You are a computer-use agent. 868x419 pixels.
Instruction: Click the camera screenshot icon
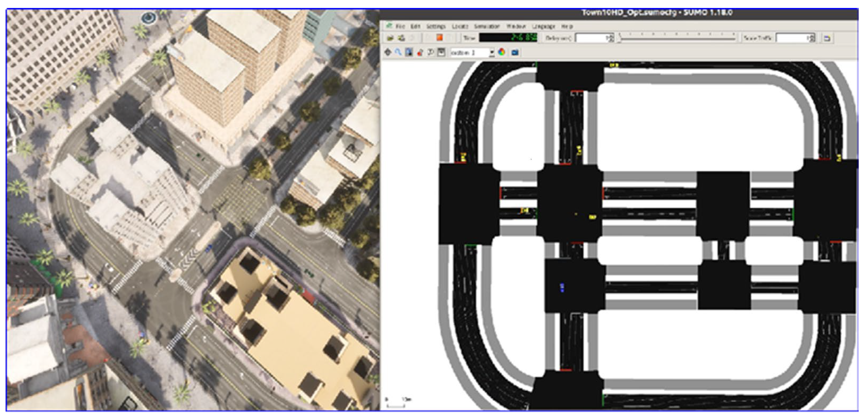tap(515, 53)
